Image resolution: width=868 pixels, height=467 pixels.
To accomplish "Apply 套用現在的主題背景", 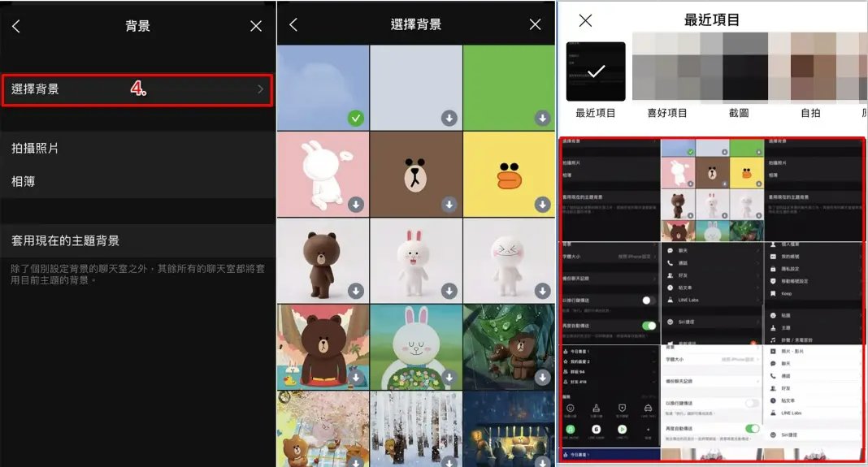I will [x=137, y=240].
